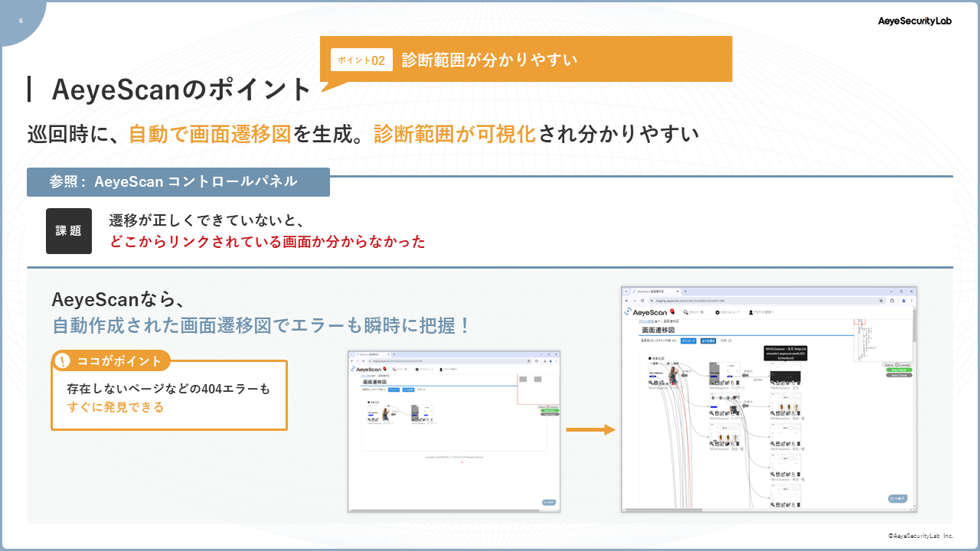This screenshot has width=980, height=551.
Task: Click blue ダウンロード button in small screenshot
Action: pyautogui.click(x=394, y=390)
